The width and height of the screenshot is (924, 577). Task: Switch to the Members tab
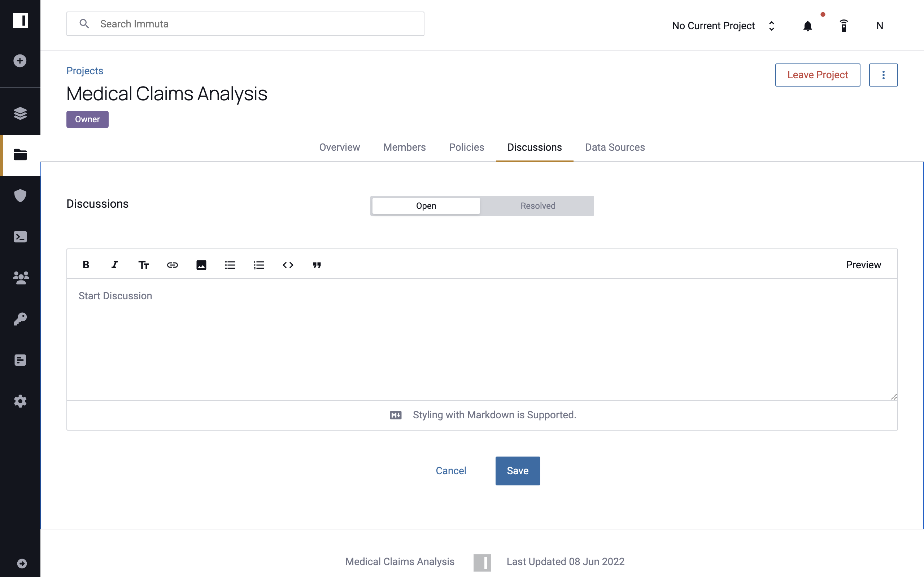(405, 147)
